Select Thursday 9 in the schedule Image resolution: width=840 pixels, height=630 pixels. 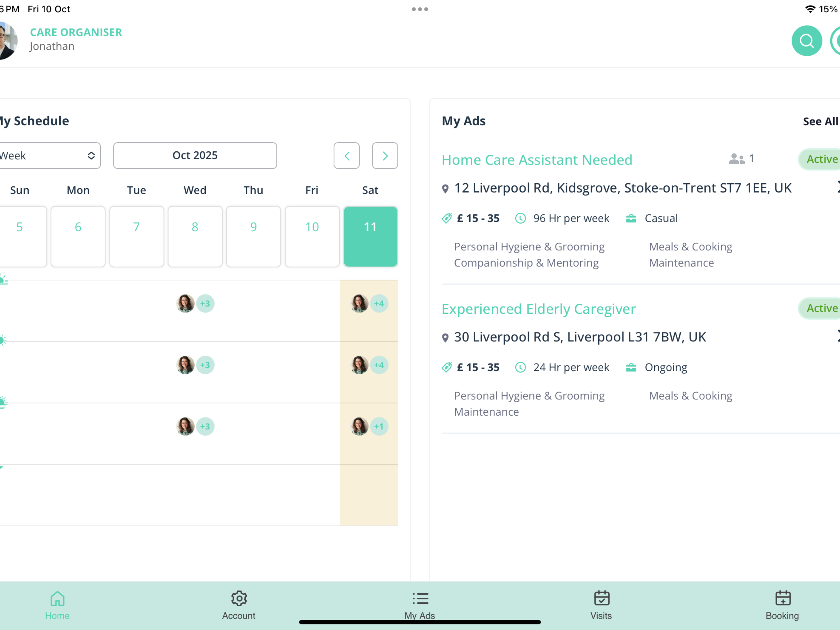[x=254, y=236]
